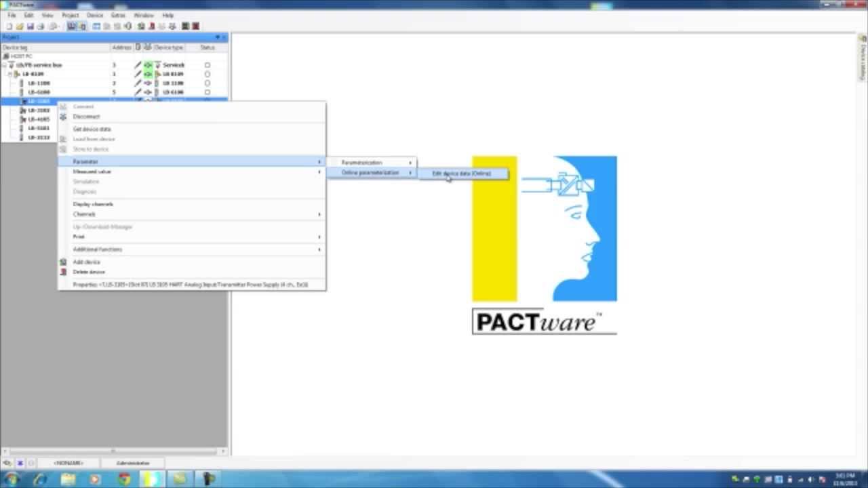Click the Address column header
The width and height of the screenshot is (868, 488).
(122, 47)
